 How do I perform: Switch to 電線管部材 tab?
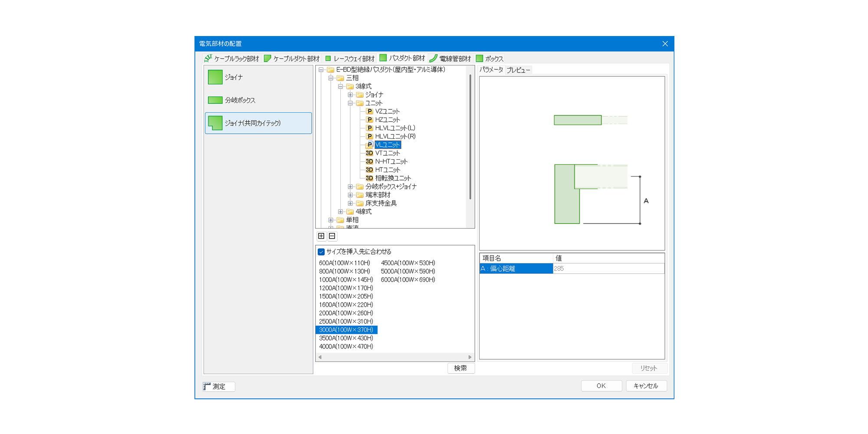(x=450, y=59)
